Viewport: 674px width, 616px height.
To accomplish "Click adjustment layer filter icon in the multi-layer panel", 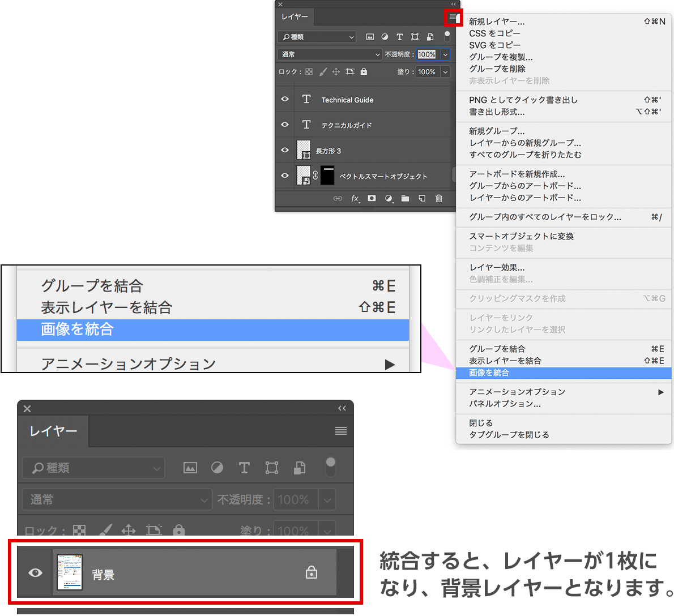I will [x=385, y=37].
